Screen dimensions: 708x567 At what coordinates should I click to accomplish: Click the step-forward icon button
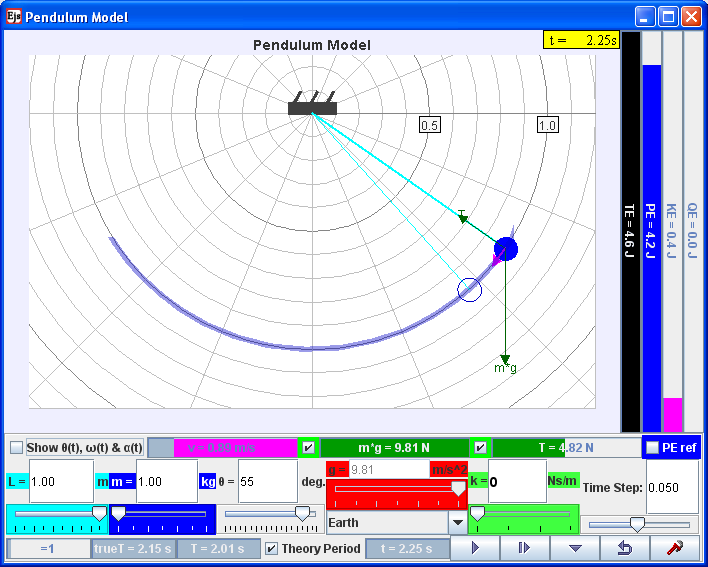coord(525,548)
